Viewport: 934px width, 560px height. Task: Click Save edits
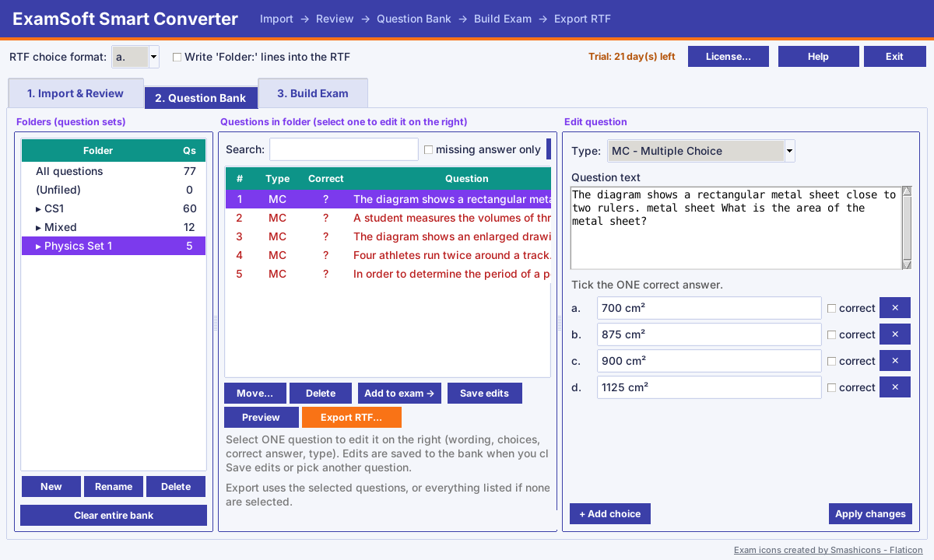pyautogui.click(x=485, y=394)
